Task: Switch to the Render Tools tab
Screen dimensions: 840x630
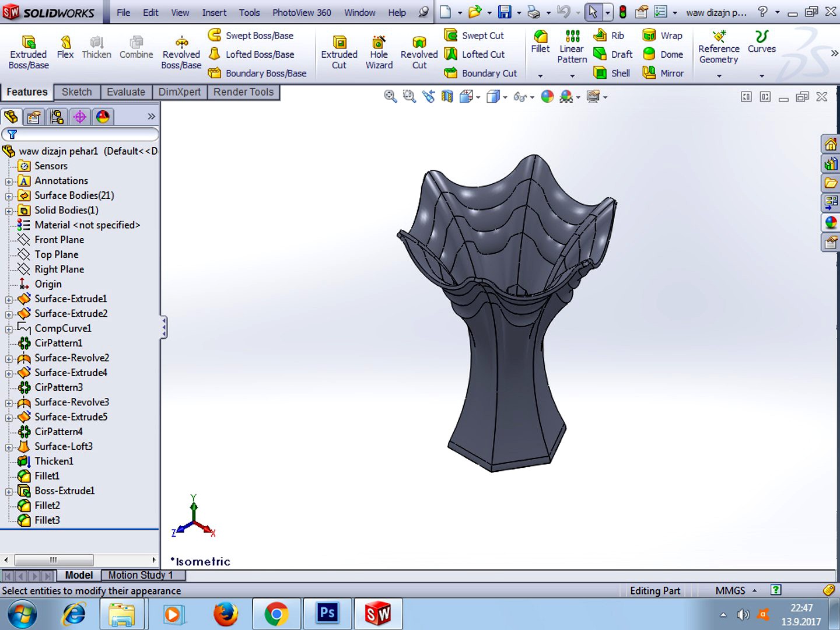Action: [243, 92]
